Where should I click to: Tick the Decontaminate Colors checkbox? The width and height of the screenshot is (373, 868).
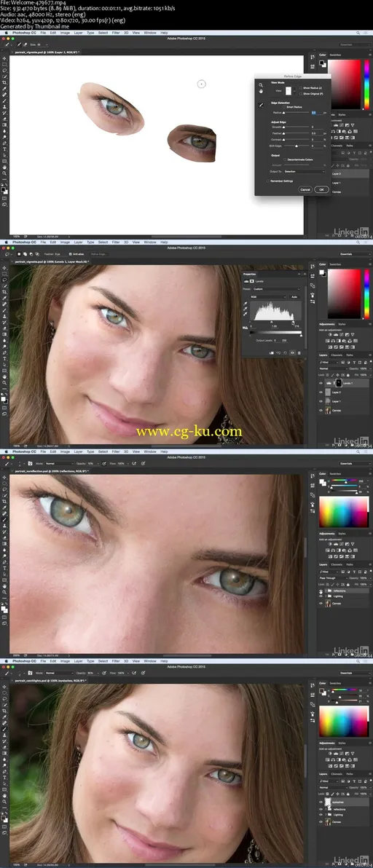click(285, 159)
